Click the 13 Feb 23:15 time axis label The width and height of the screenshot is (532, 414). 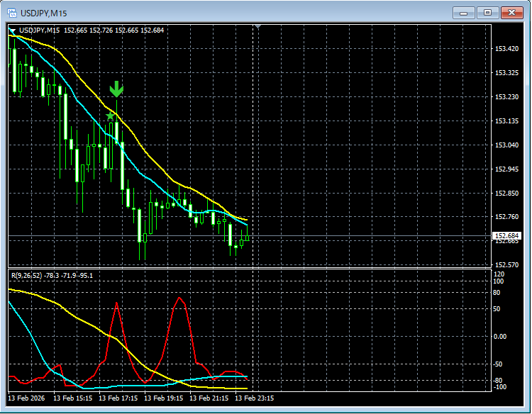click(255, 398)
